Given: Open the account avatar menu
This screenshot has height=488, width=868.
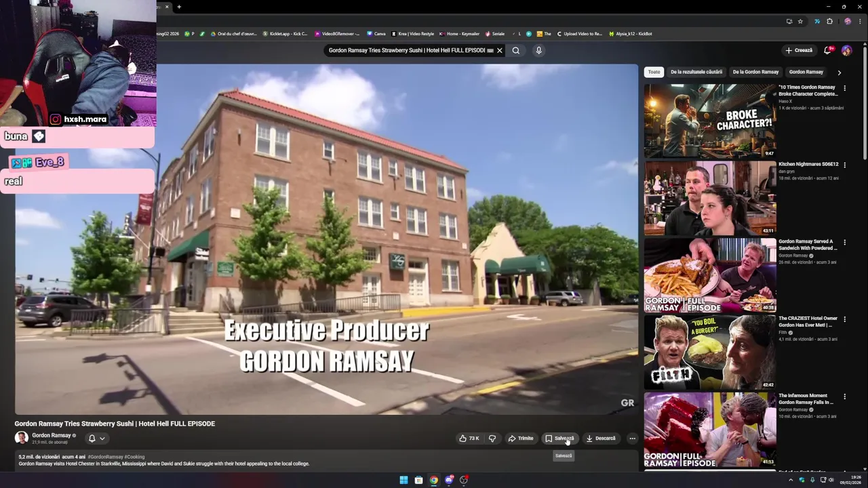Looking at the screenshot, I should (x=846, y=50).
